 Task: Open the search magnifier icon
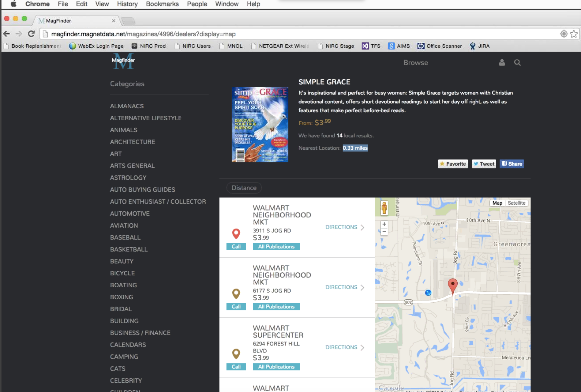[x=517, y=62]
